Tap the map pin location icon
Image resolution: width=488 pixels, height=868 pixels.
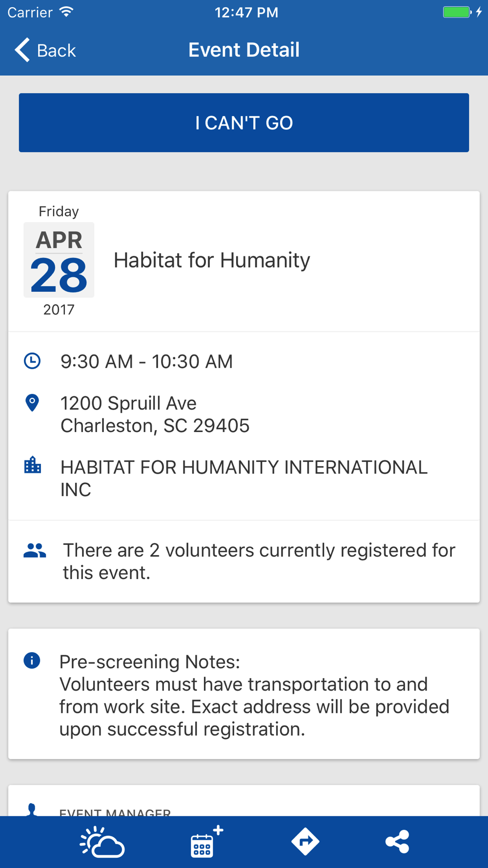click(x=32, y=403)
